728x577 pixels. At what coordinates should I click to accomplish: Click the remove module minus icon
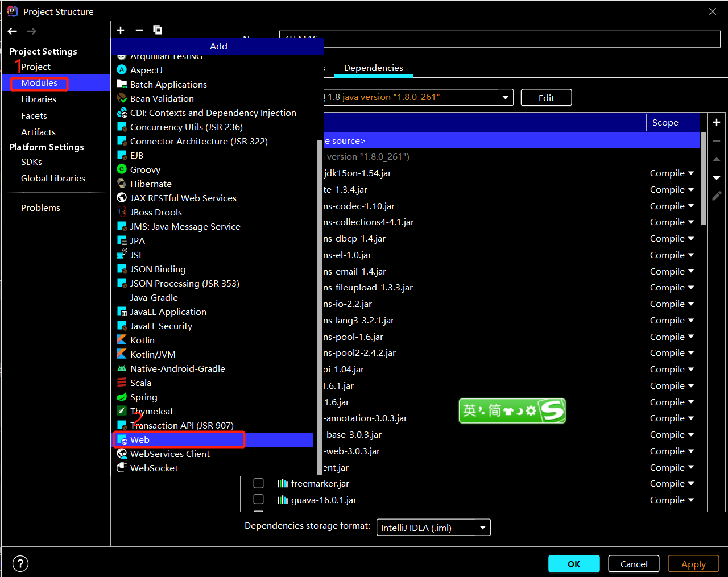(139, 30)
